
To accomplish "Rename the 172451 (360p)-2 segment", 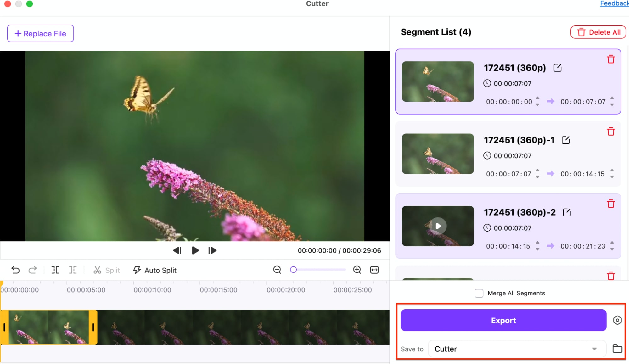I will click(567, 212).
